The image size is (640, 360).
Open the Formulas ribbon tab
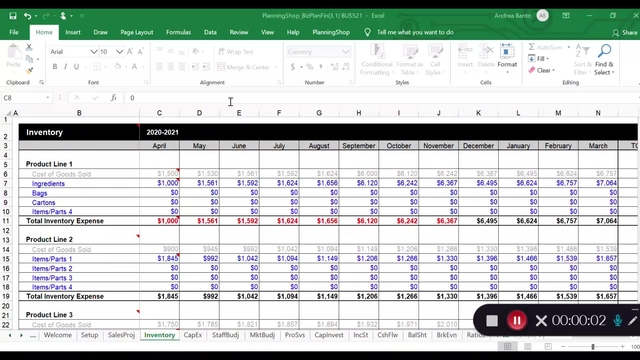[x=178, y=32]
